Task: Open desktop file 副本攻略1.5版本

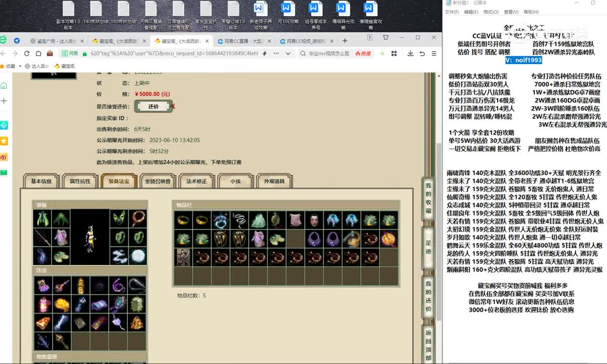Action: coord(68,16)
